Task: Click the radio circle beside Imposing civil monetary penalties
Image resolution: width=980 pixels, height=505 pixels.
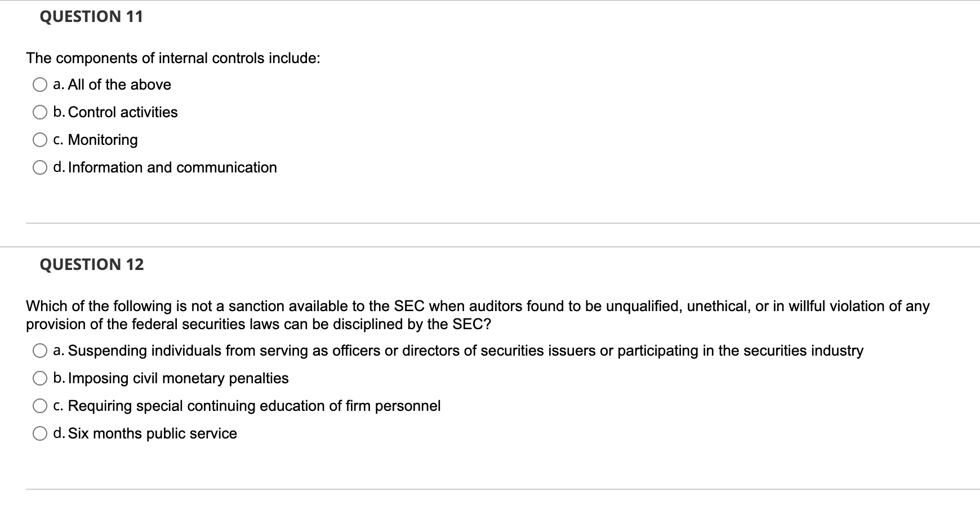Action: coord(40,378)
